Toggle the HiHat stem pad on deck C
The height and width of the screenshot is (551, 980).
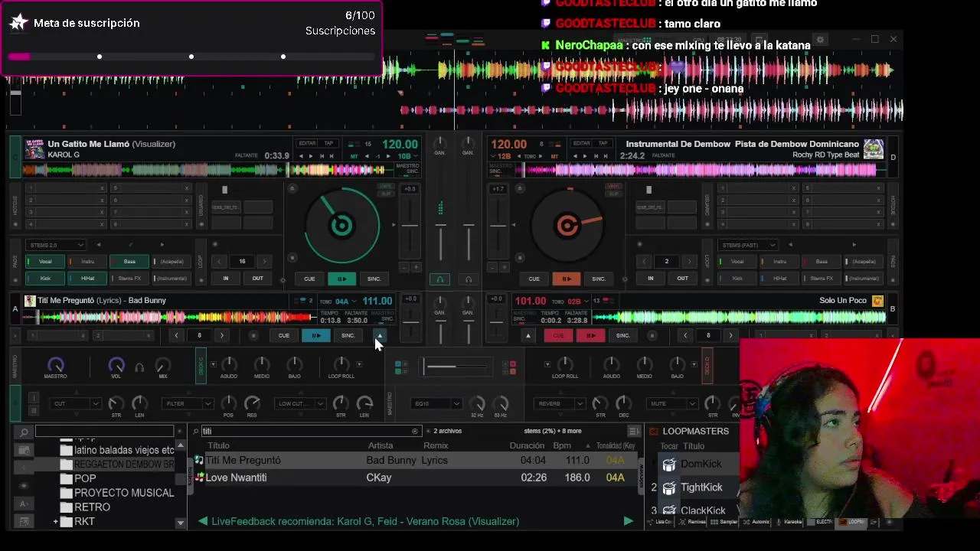point(87,279)
